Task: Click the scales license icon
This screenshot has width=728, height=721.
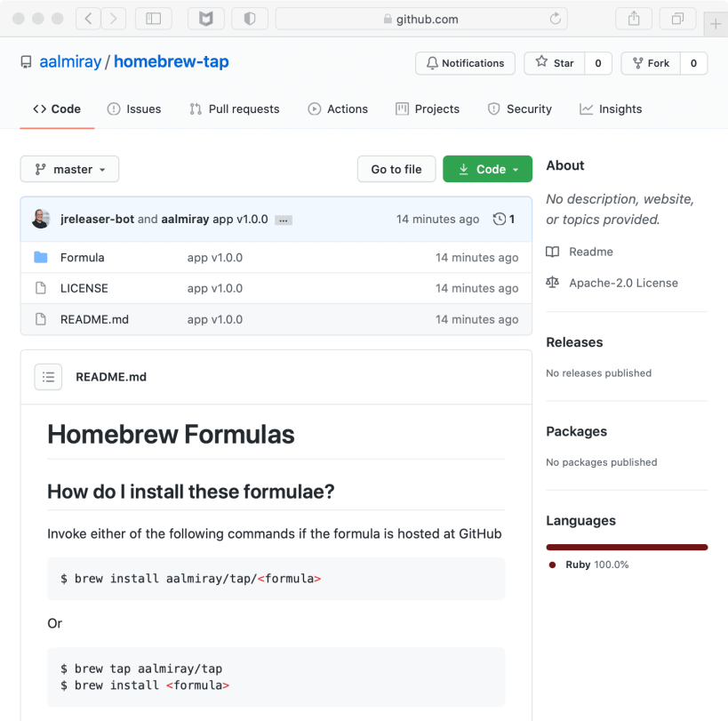Action: pos(553,283)
